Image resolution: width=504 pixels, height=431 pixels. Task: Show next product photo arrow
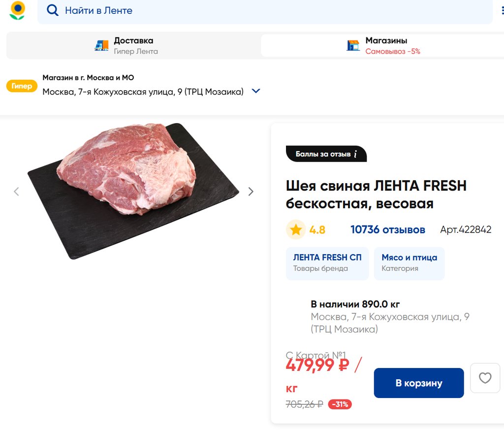tap(251, 192)
